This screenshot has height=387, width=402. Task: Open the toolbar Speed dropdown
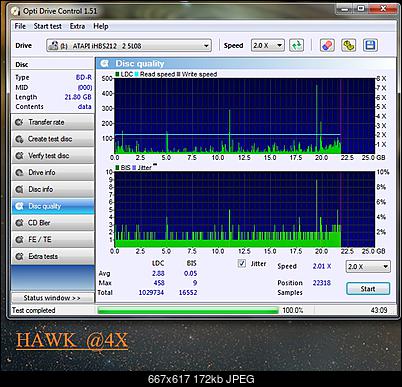(x=268, y=45)
